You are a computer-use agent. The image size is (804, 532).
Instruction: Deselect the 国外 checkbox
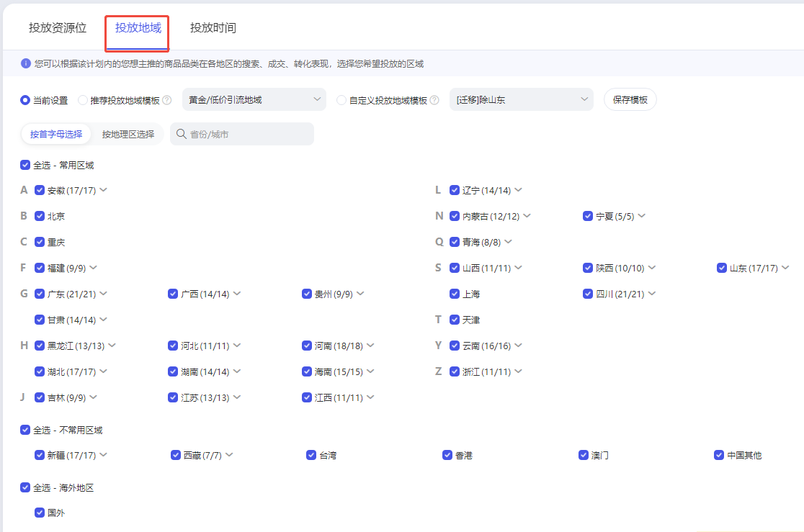pos(40,513)
